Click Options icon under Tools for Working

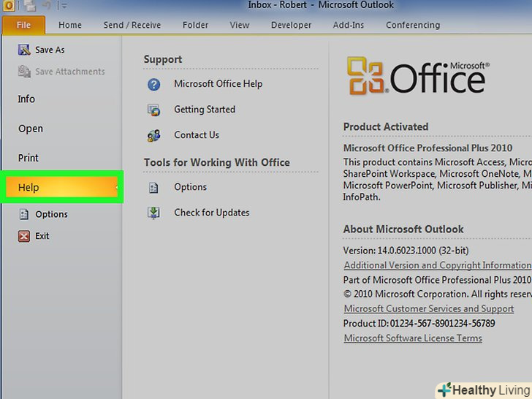click(153, 187)
